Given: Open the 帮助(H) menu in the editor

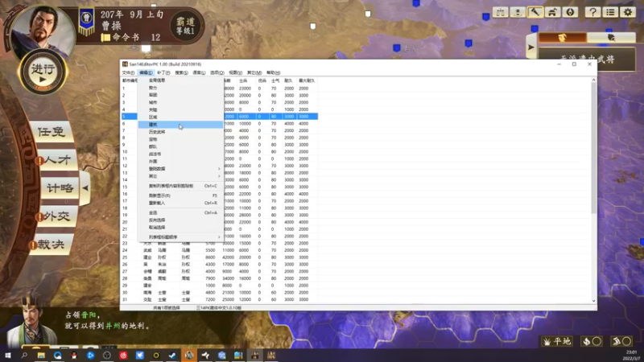Looking at the screenshot, I should click(273, 72).
